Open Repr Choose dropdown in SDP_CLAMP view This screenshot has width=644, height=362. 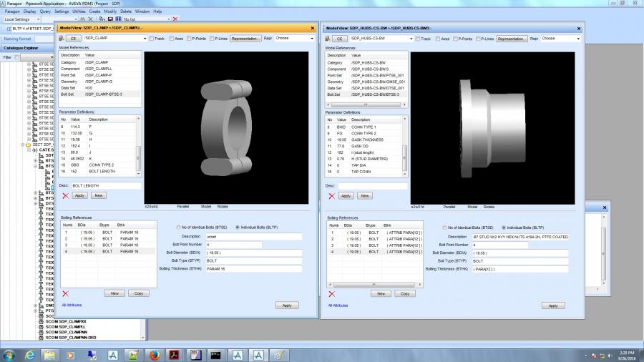pos(312,38)
